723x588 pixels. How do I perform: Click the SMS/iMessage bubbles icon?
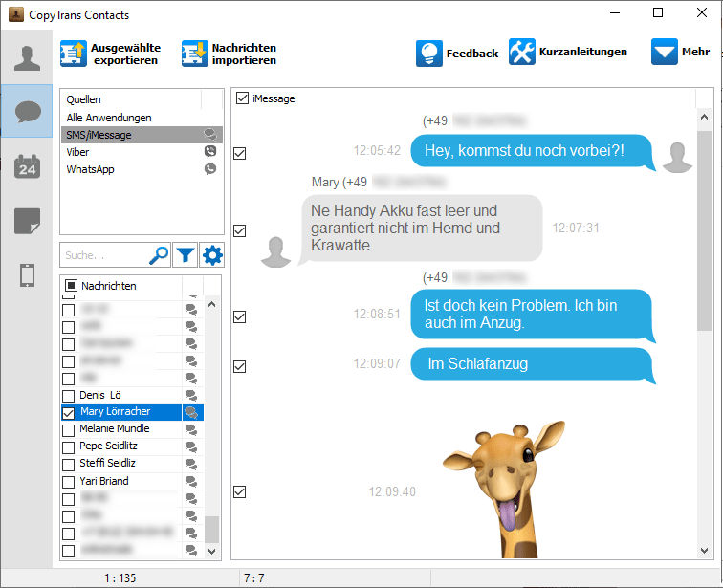click(210, 134)
